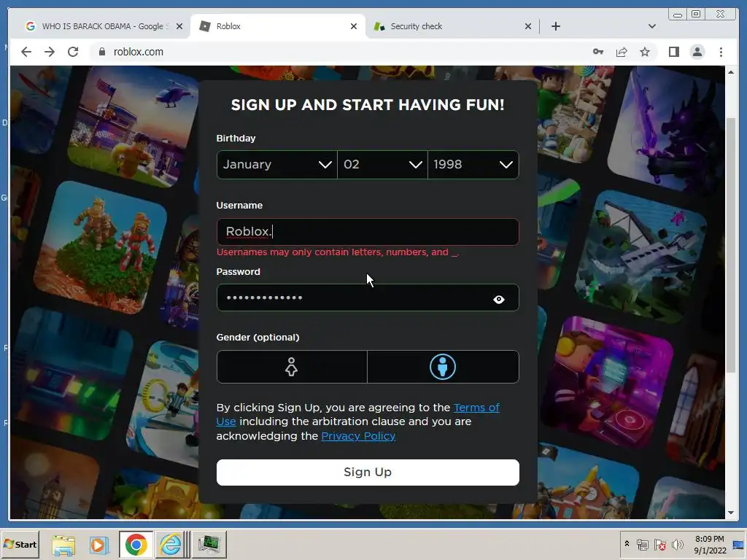Click the taskbar clock showing 8:09 PM
This screenshot has width=747, height=560.
pos(709,545)
